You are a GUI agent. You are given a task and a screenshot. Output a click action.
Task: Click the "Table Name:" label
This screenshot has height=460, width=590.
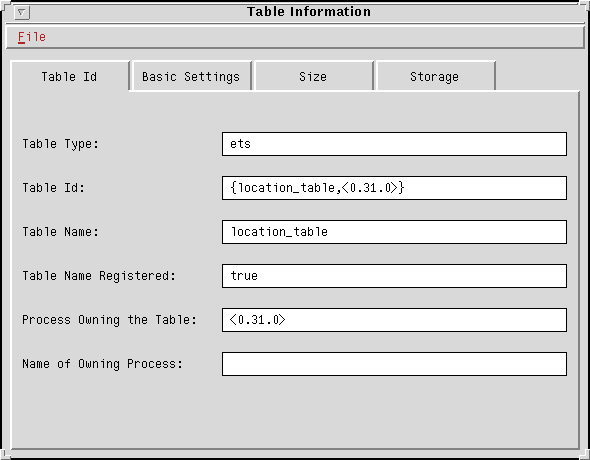60,232
